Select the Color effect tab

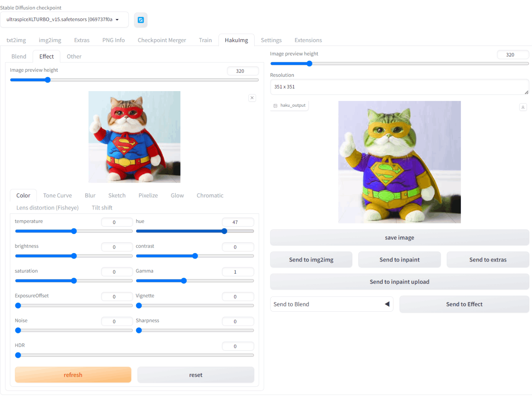pos(23,196)
